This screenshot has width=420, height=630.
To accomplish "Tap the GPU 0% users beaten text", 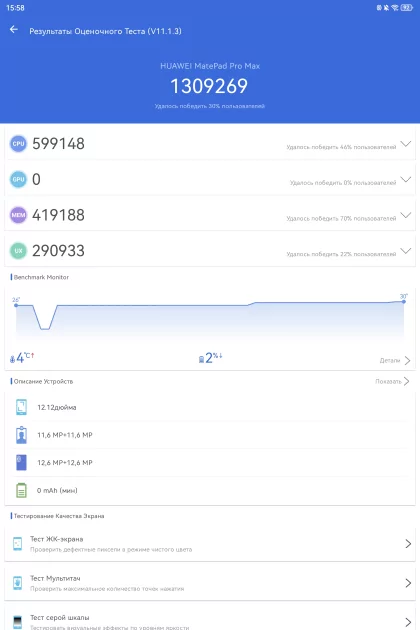I will click(343, 183).
